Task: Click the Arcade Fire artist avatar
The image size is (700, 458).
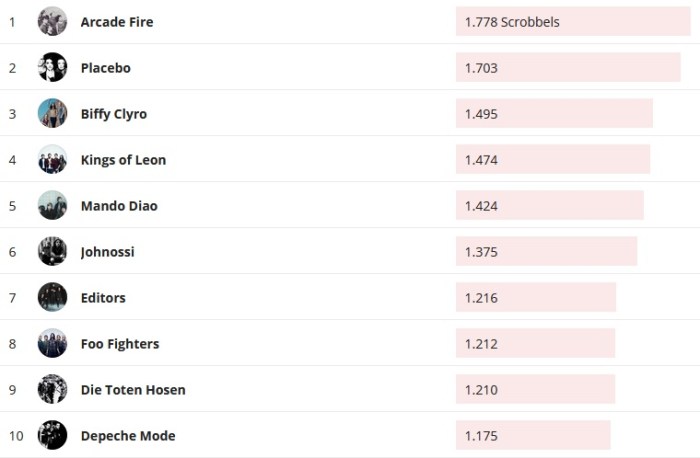Action: tap(52, 21)
